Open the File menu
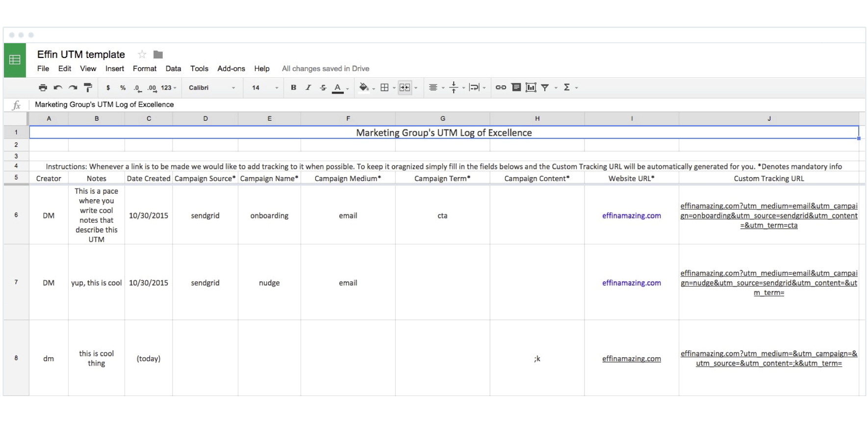Image resolution: width=868 pixels, height=422 pixels. pos(43,69)
